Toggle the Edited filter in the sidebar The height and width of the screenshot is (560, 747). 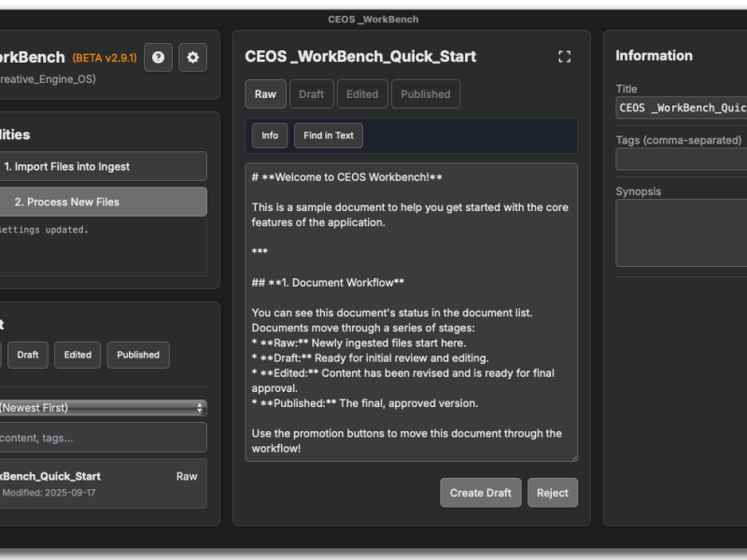(x=77, y=355)
